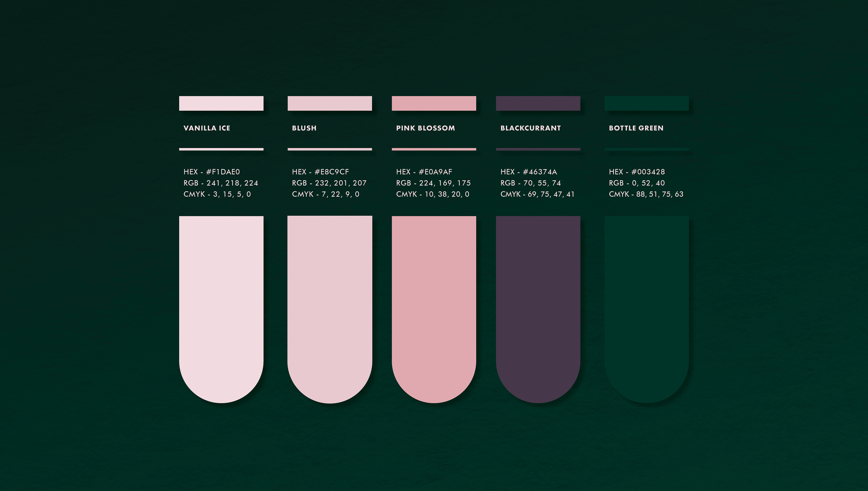Click the text RGB - 0, 52, 40

pos(637,183)
